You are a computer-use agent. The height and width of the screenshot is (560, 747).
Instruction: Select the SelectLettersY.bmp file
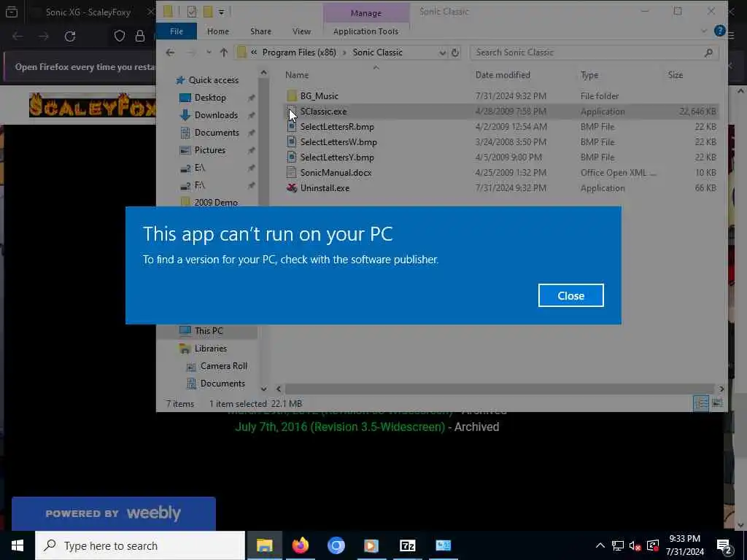point(337,157)
